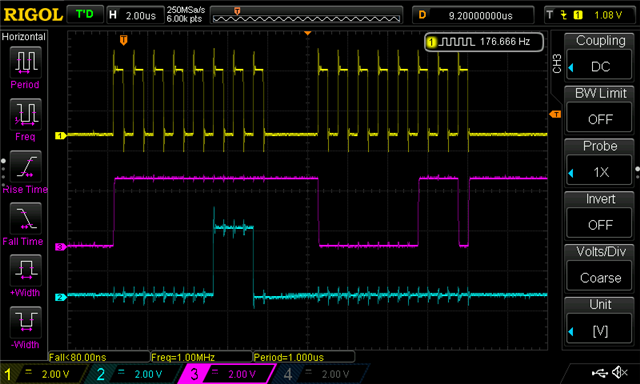
Task: Choose the Fall Time measurement icon
Action: tap(25, 218)
